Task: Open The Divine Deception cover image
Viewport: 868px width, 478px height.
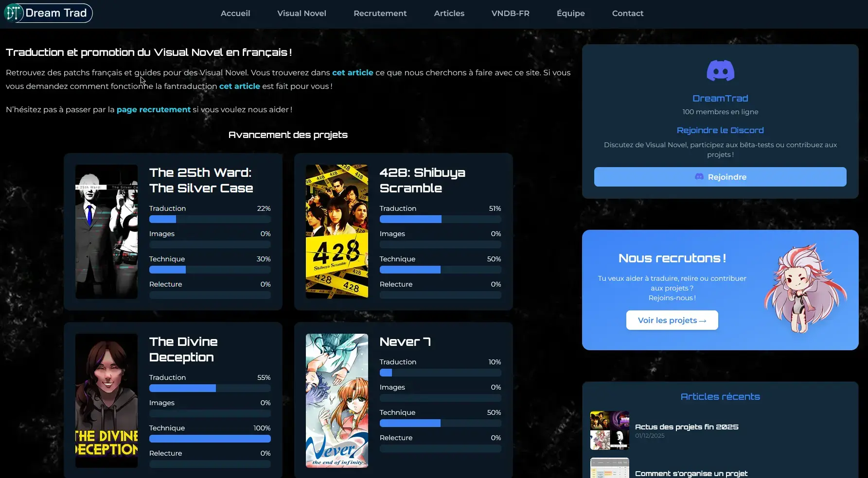Action: (106, 401)
